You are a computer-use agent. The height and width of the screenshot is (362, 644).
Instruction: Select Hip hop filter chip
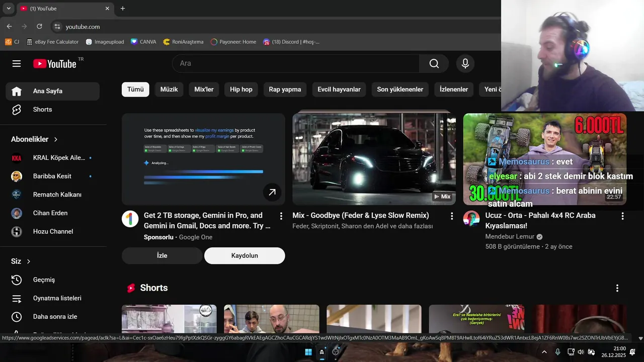coord(241,89)
